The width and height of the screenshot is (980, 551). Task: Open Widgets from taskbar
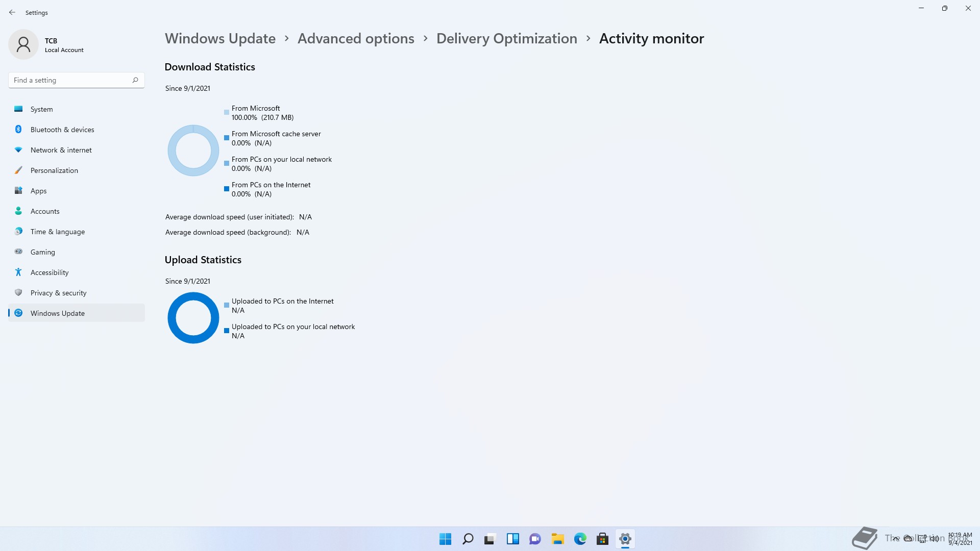512,539
